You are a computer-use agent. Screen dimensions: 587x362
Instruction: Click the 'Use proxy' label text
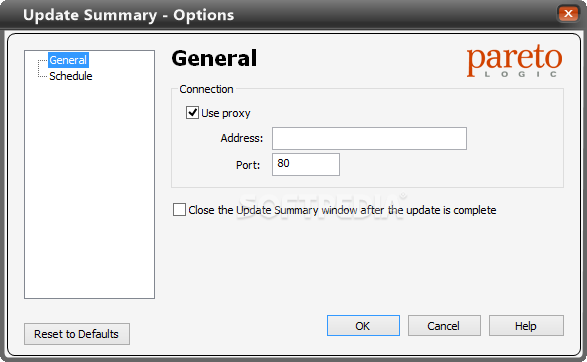click(x=226, y=113)
